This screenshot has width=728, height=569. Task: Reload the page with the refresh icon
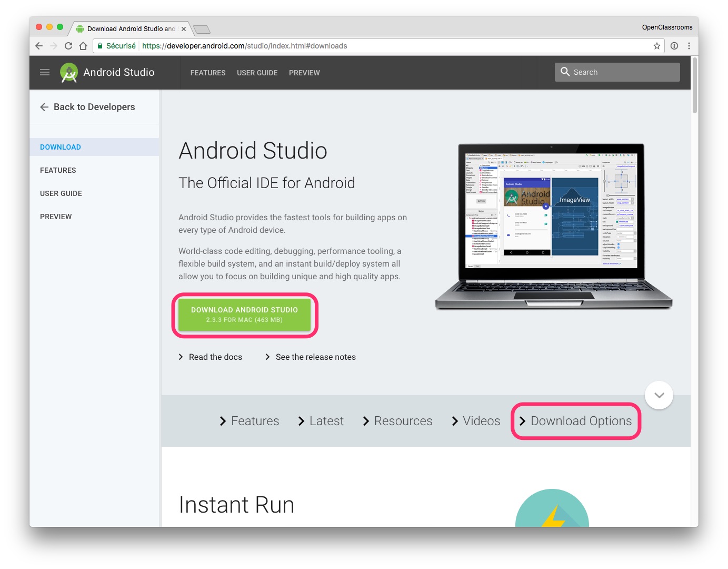pos(68,46)
